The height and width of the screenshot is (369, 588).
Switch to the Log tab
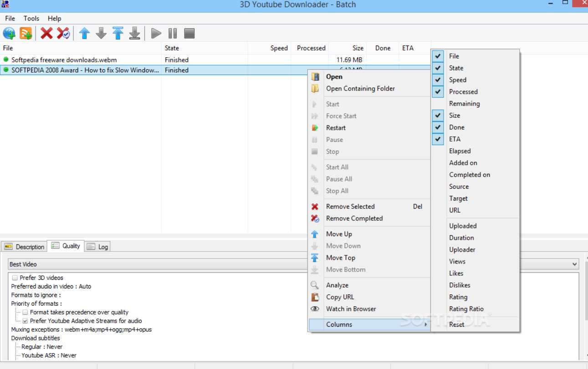point(97,247)
